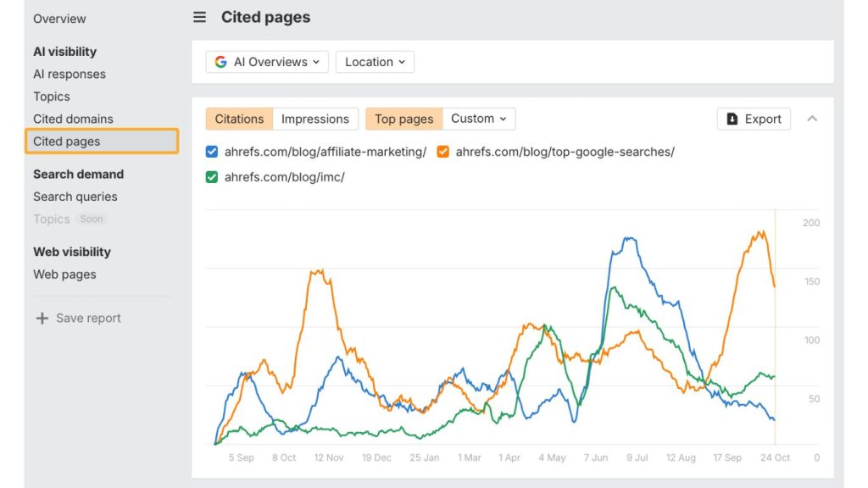
Task: Open the Search queries report
Action: [75, 197]
